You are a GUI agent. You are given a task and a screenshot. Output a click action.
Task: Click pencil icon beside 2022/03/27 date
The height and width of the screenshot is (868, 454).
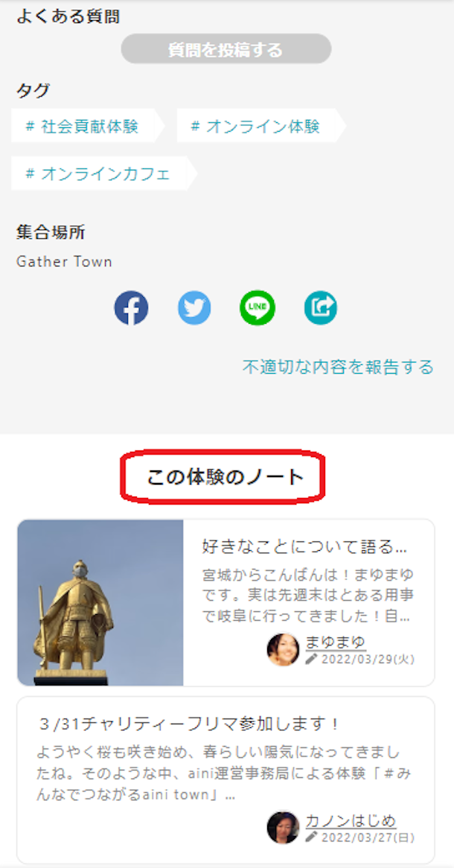click(312, 837)
